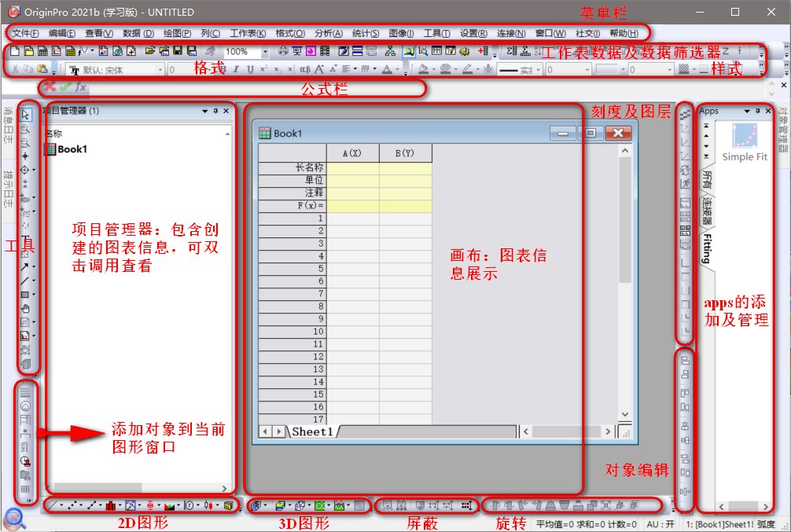Open the Apps panel options arrow

(747, 111)
